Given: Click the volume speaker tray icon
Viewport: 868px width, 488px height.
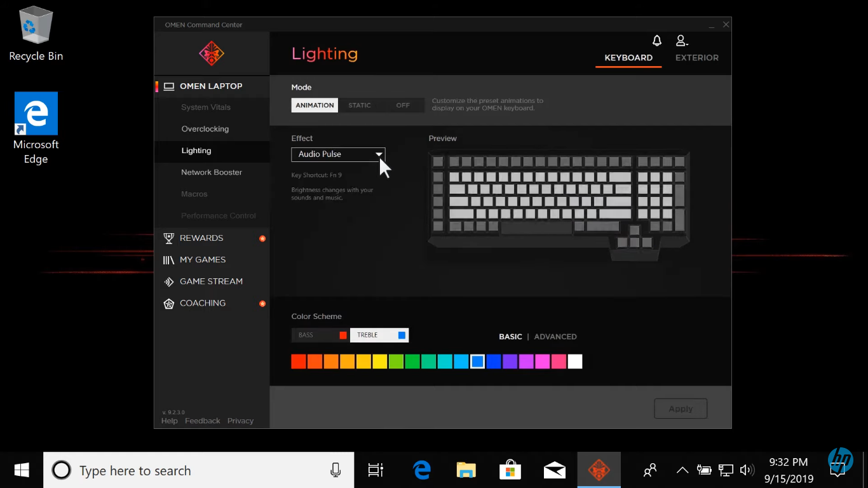Looking at the screenshot, I should pos(747,470).
